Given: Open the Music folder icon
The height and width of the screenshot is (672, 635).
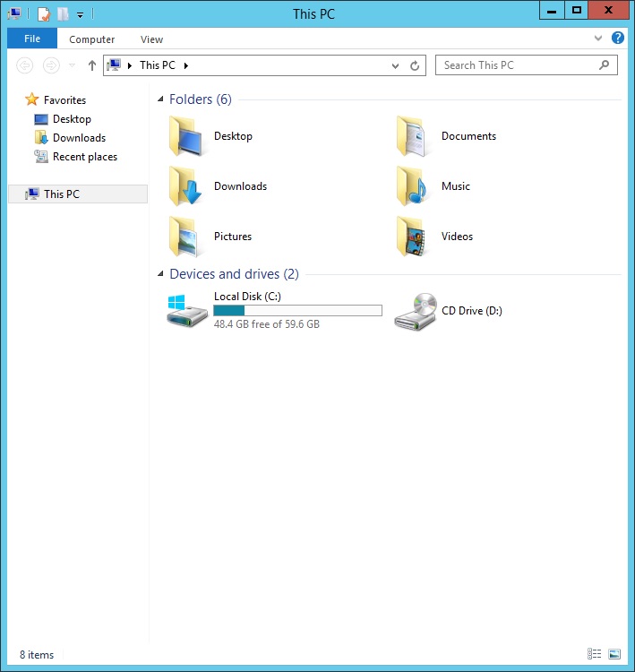Looking at the screenshot, I should (411, 186).
